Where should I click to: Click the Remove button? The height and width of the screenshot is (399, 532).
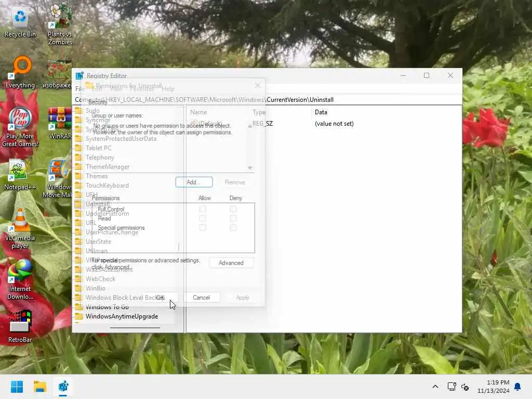point(235,182)
